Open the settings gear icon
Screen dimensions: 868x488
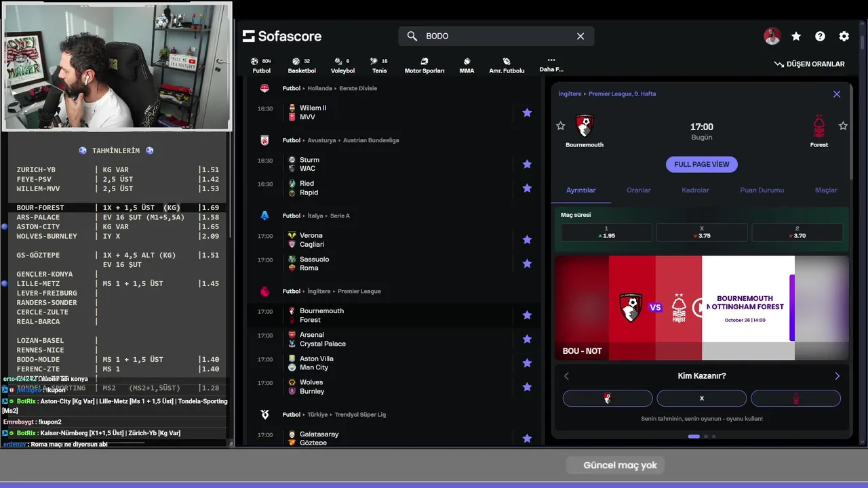844,37
